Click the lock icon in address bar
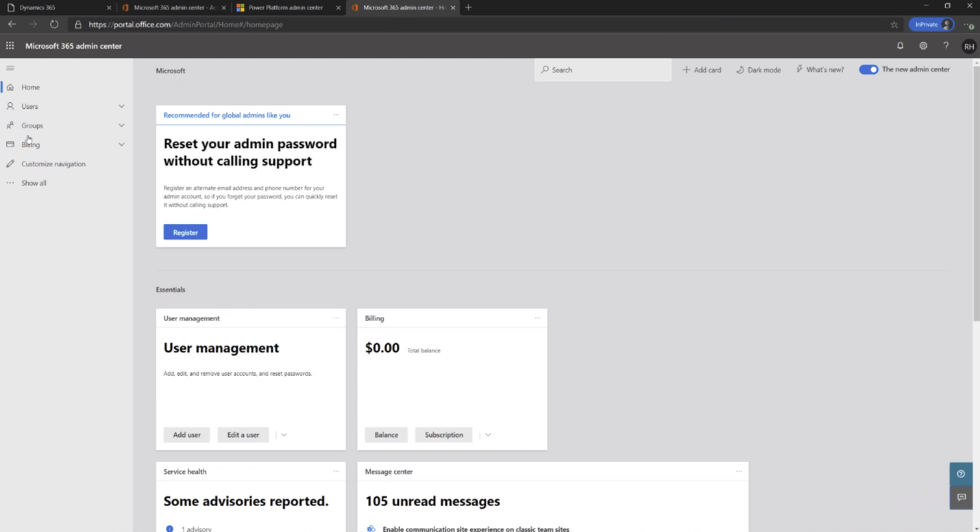The image size is (980, 532). click(78, 25)
